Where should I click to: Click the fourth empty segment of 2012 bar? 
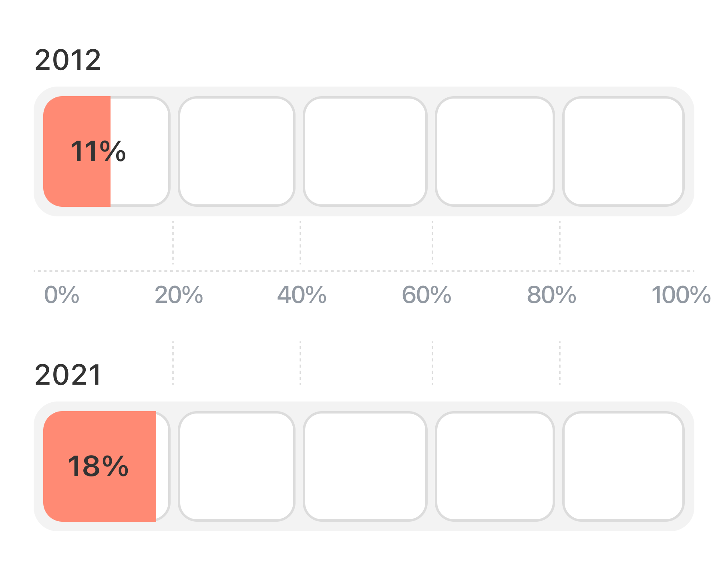pos(495,151)
